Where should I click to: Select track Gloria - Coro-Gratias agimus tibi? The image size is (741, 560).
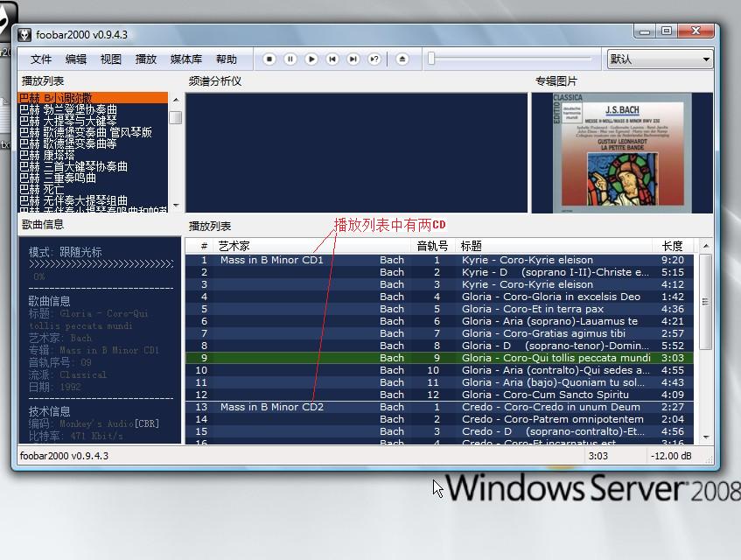pyautogui.click(x=439, y=333)
